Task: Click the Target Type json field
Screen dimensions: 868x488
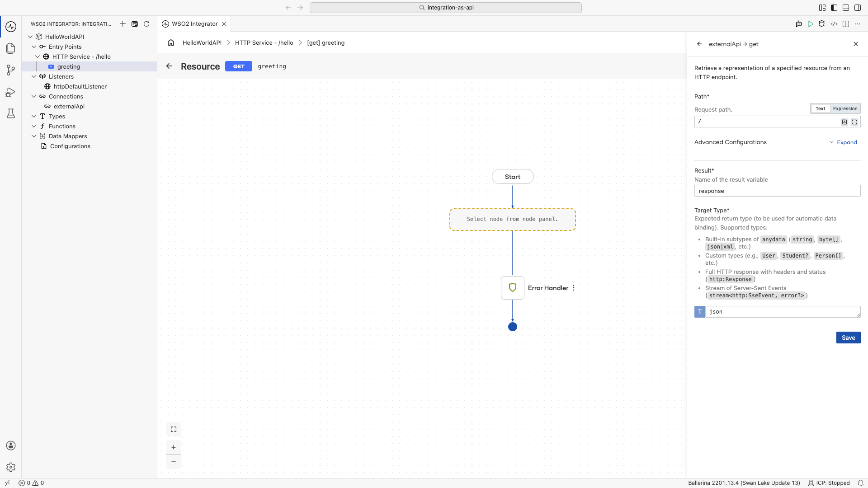Action: click(x=783, y=312)
